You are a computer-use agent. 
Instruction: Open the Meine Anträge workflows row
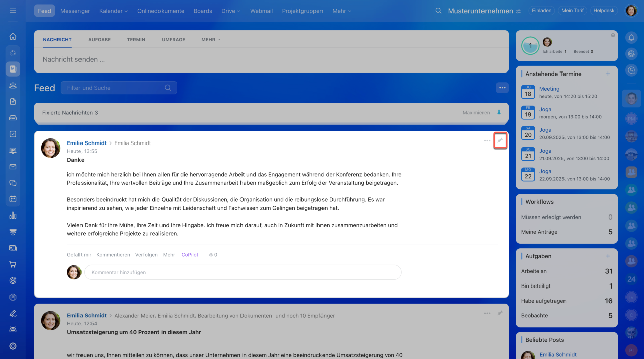(x=567, y=232)
